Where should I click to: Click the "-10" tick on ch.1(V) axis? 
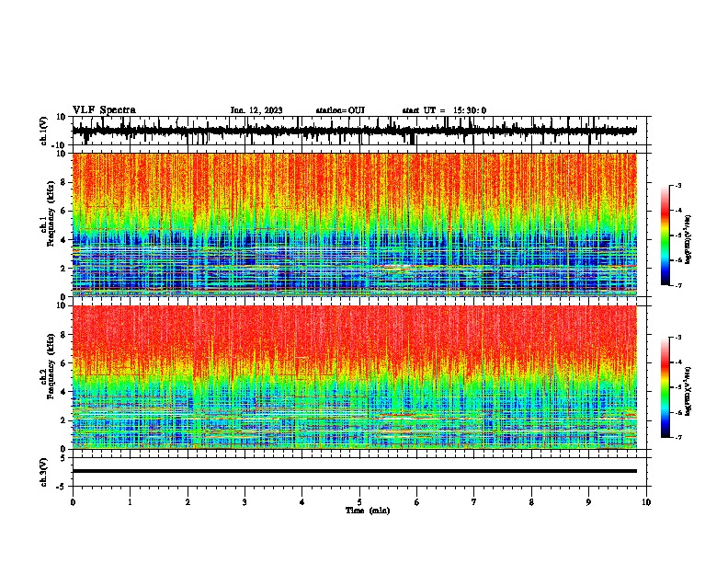pyautogui.click(x=60, y=145)
